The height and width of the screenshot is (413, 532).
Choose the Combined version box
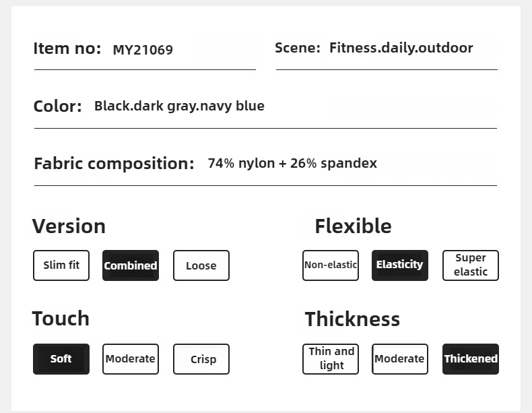pos(131,265)
